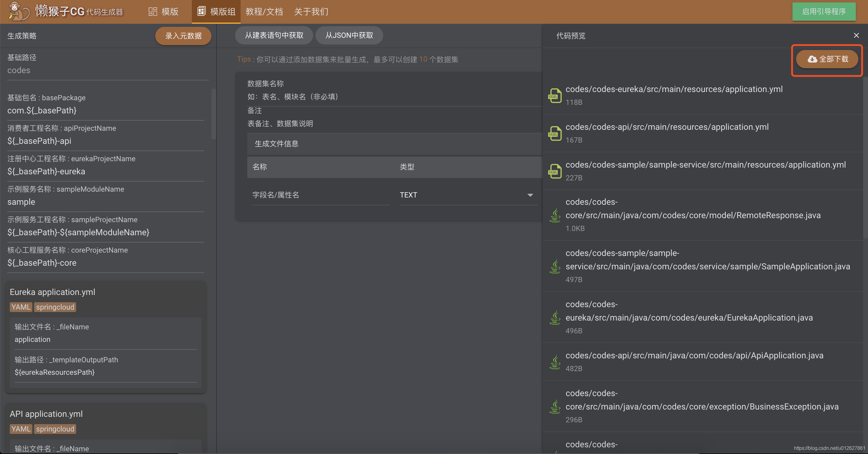Close the 代码预览 panel
This screenshot has width=868, height=454.
[856, 35]
